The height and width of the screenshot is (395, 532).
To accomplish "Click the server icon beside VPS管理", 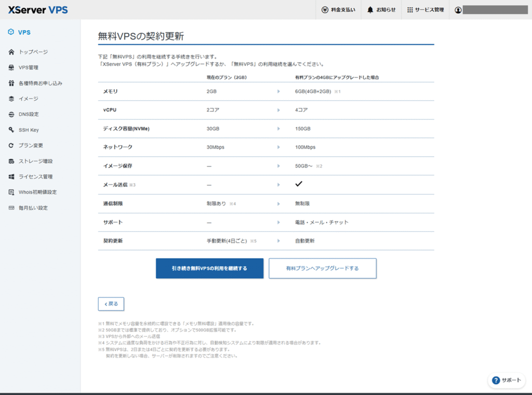I will click(11, 67).
